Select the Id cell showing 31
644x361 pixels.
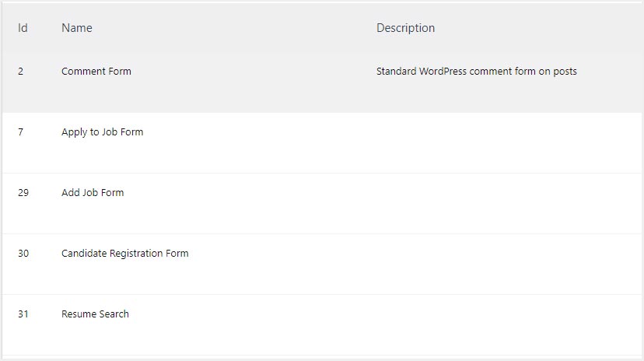[x=23, y=314]
